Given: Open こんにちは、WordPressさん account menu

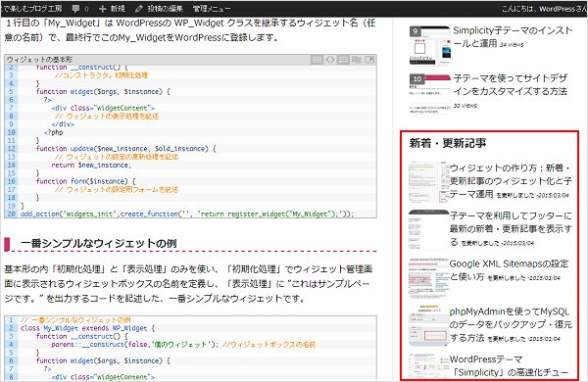Looking at the screenshot, I should pos(545,8).
